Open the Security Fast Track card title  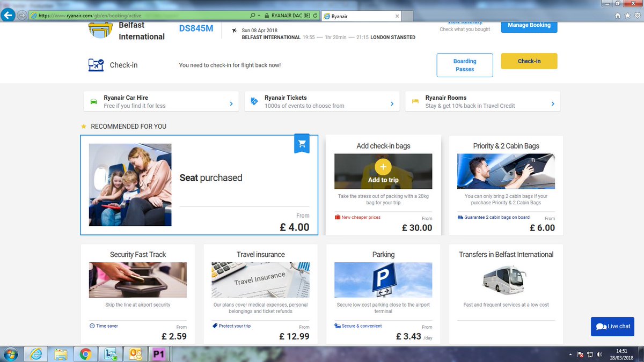pos(138,254)
